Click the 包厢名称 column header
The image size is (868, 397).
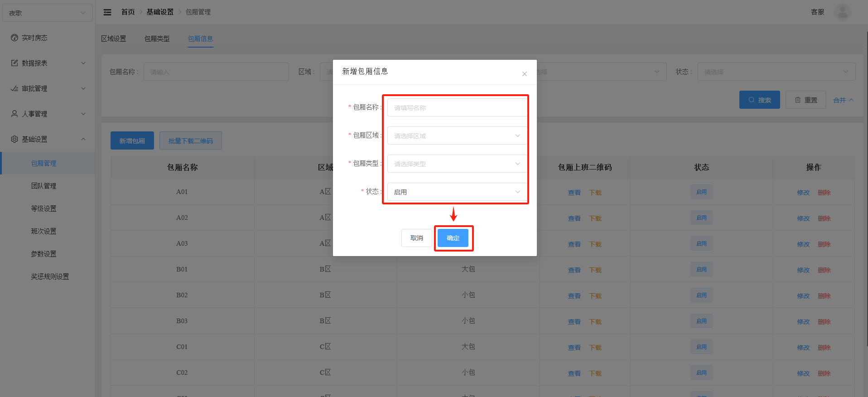[182, 167]
